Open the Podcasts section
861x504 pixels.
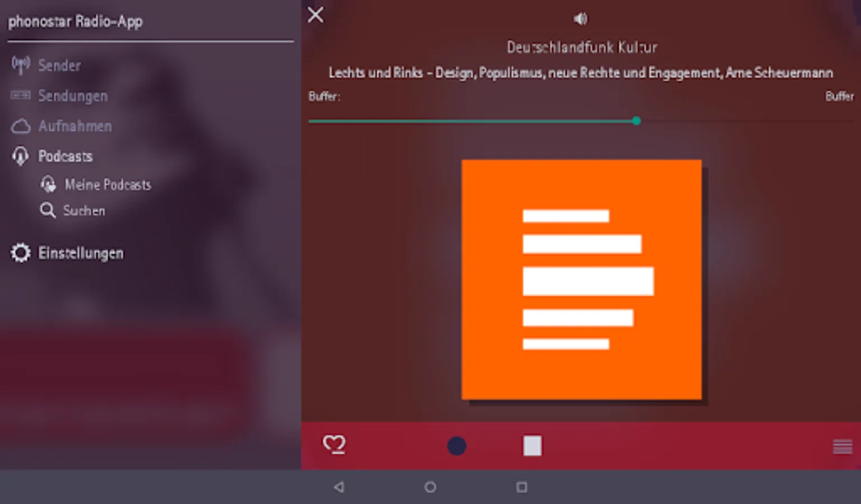click(65, 156)
